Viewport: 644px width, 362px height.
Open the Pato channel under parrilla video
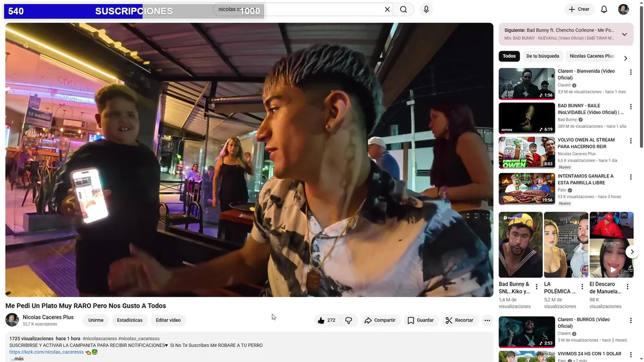562,191
